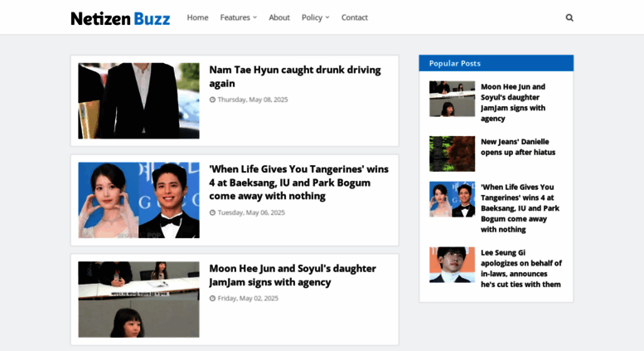The width and height of the screenshot is (644, 351).
Task: Open popular post Lee Seung Gi apologizes
Action: click(521, 268)
